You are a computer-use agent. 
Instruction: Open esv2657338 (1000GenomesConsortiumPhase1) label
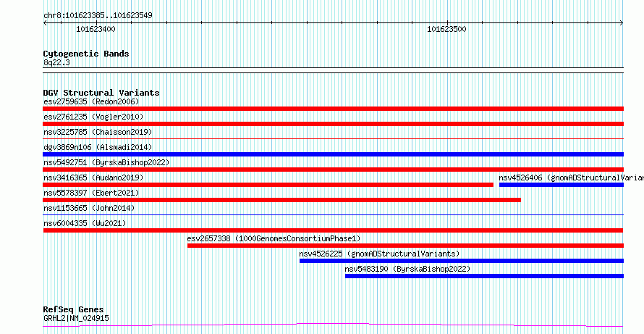click(x=274, y=238)
